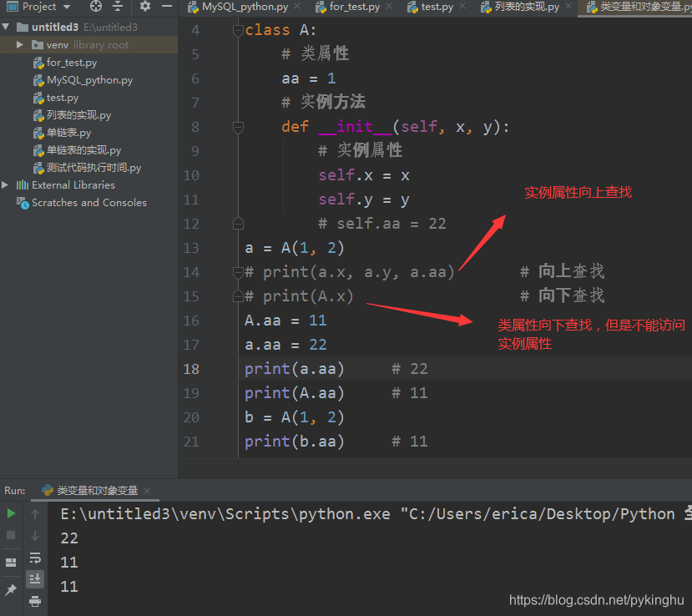The height and width of the screenshot is (616, 692).
Task: Close the for_test.py tab
Action: click(389, 7)
